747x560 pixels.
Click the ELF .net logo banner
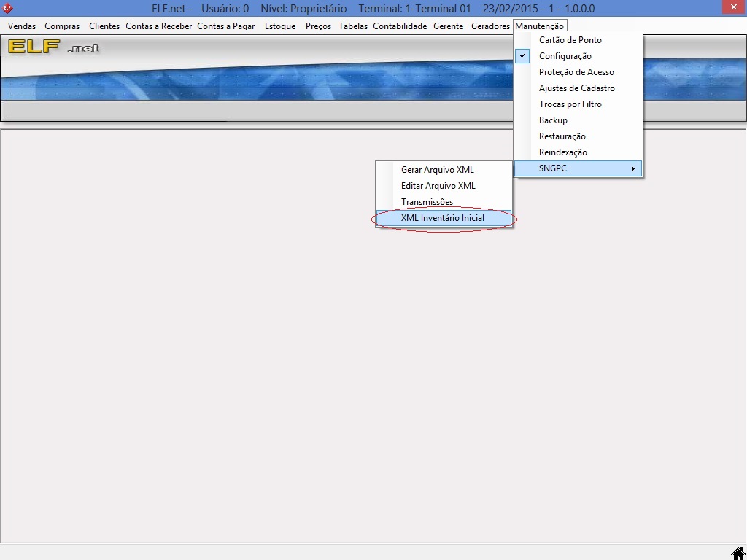tap(53, 47)
